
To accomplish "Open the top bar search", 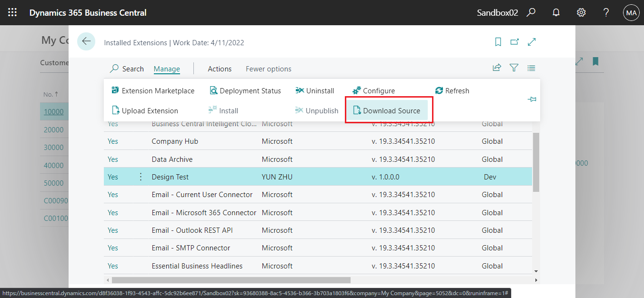I will coord(531,12).
